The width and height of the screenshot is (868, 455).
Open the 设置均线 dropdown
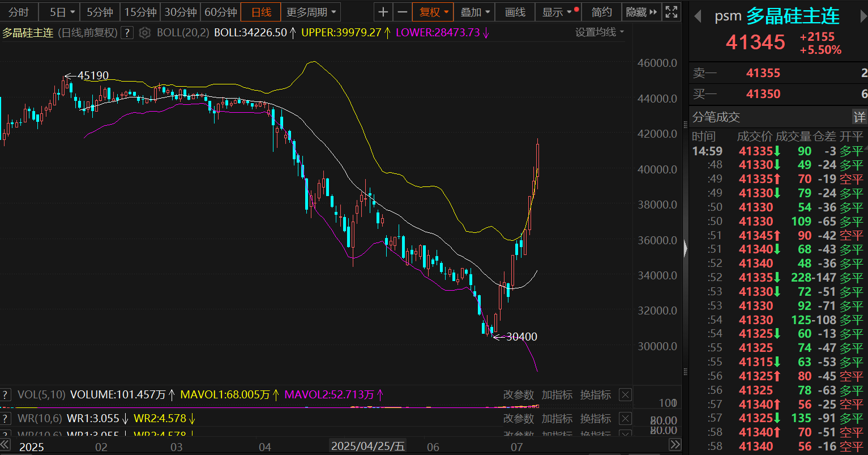click(x=600, y=32)
